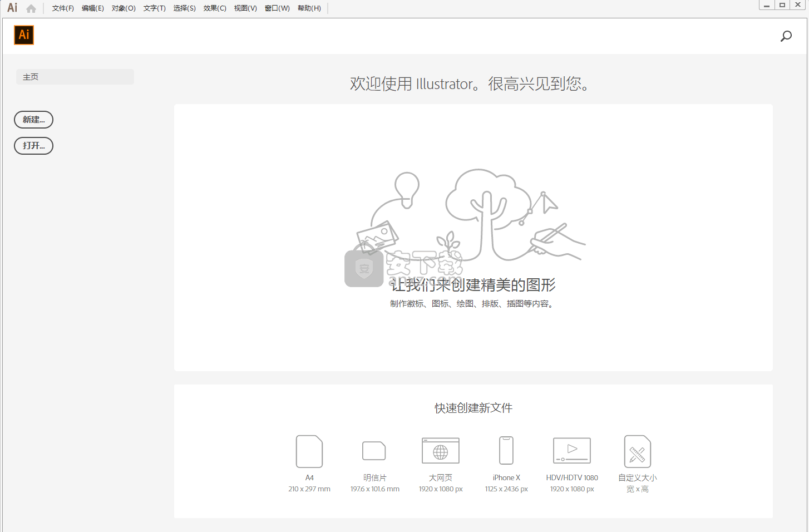Viewport: 809px width, 532px height.
Task: Click the orange Ai logo in the header
Action: click(x=24, y=35)
